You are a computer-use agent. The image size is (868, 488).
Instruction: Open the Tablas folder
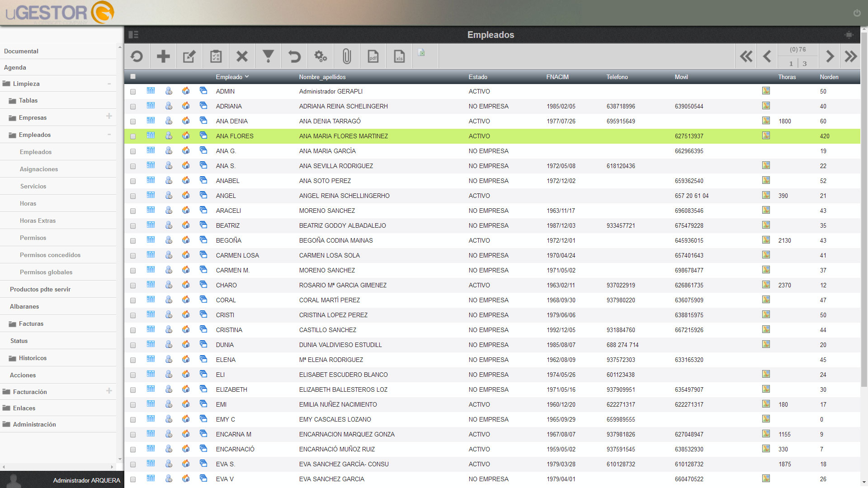[x=28, y=100]
